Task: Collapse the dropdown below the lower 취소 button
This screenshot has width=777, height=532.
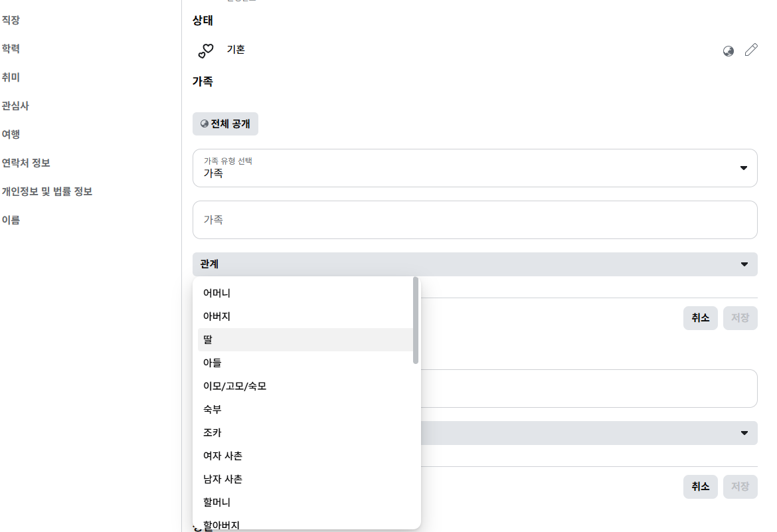Action: (x=743, y=433)
